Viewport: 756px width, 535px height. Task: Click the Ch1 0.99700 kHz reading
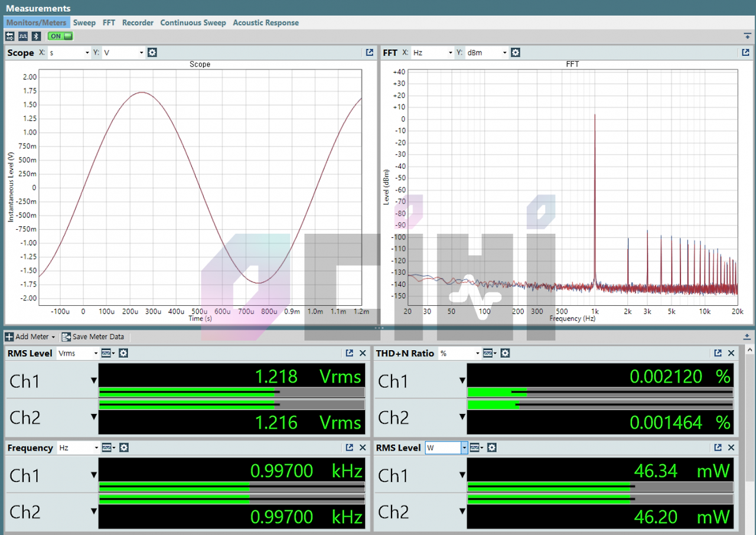pyautogui.click(x=306, y=471)
